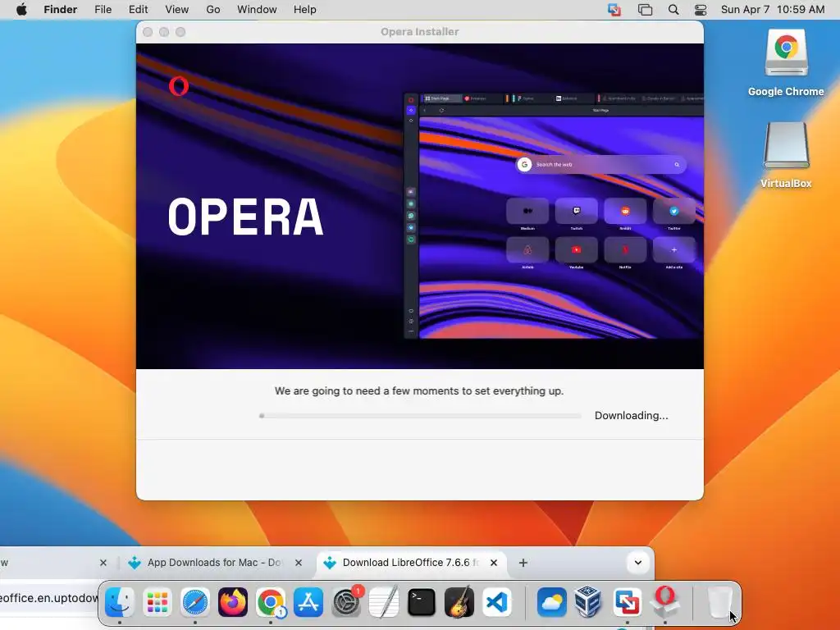The image size is (840, 630).
Task: Open TextEdit from the Dock
Action: click(x=384, y=602)
